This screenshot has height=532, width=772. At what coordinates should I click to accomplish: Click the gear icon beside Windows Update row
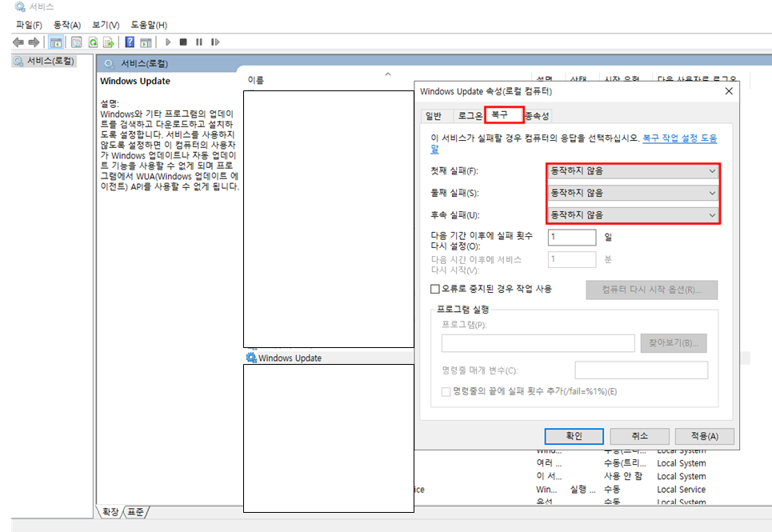251,358
